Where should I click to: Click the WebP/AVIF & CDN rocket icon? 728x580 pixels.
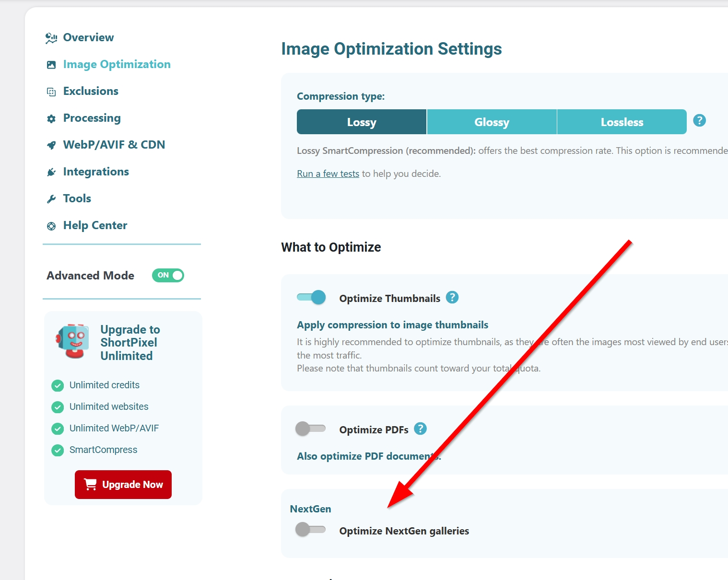coord(51,145)
